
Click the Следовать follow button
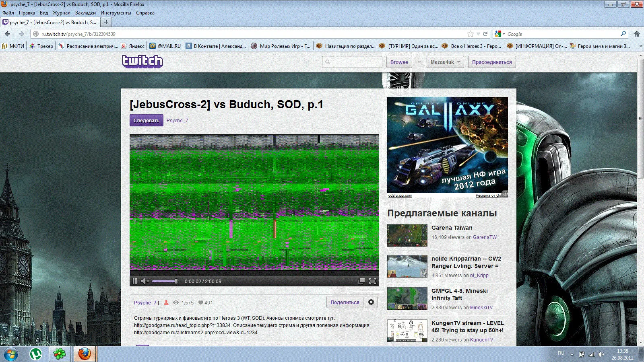pyautogui.click(x=147, y=120)
